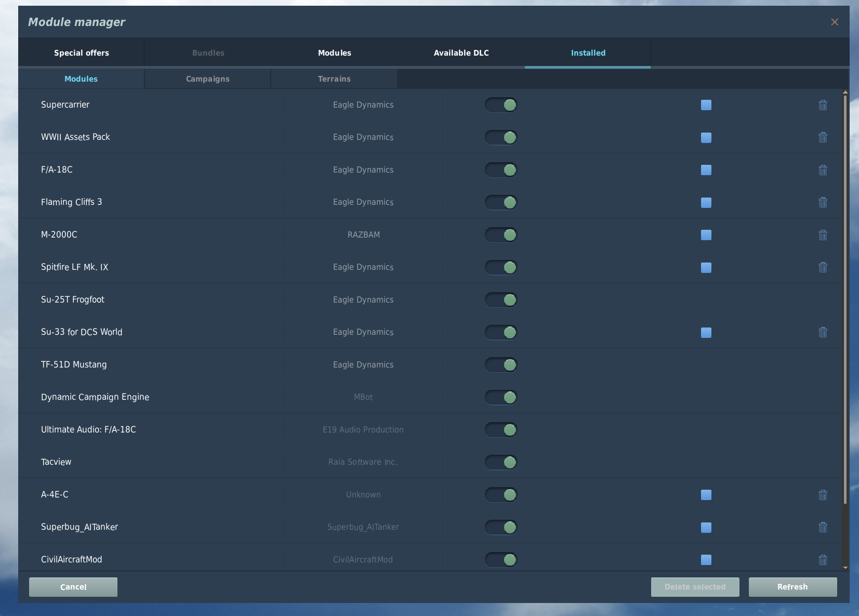Delete Spitfire LF Mk. IX with trash icon
Image resolution: width=859 pixels, height=616 pixels.
tap(823, 267)
